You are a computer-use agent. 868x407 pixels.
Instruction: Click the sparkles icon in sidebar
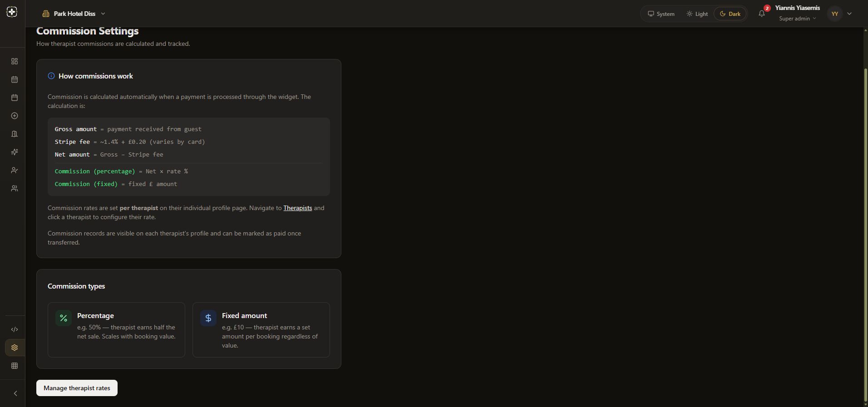15,152
